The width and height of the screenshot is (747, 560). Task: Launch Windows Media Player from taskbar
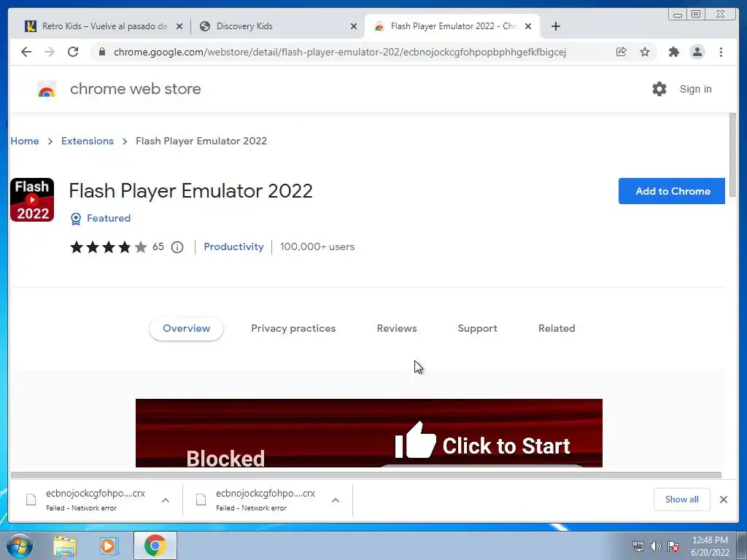pyautogui.click(x=109, y=546)
